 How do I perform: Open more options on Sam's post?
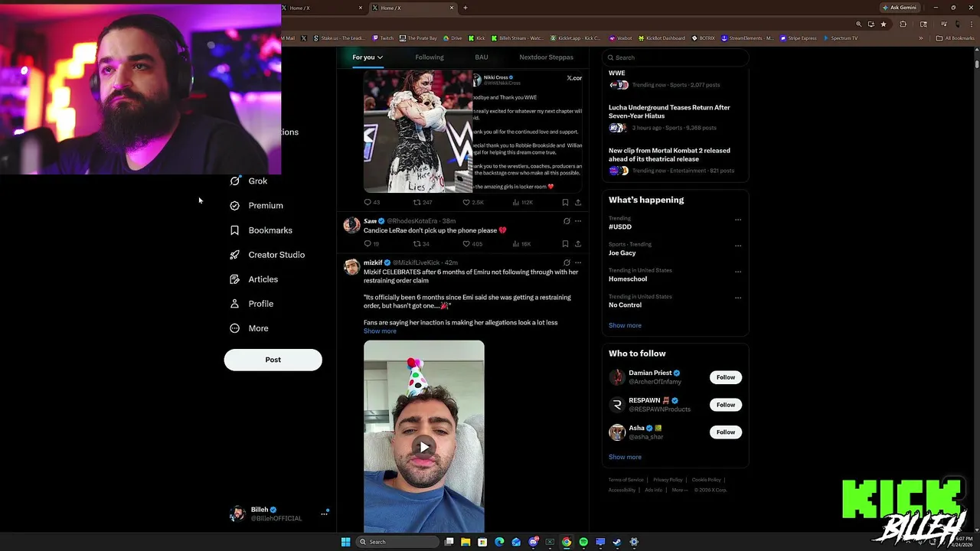(x=578, y=221)
